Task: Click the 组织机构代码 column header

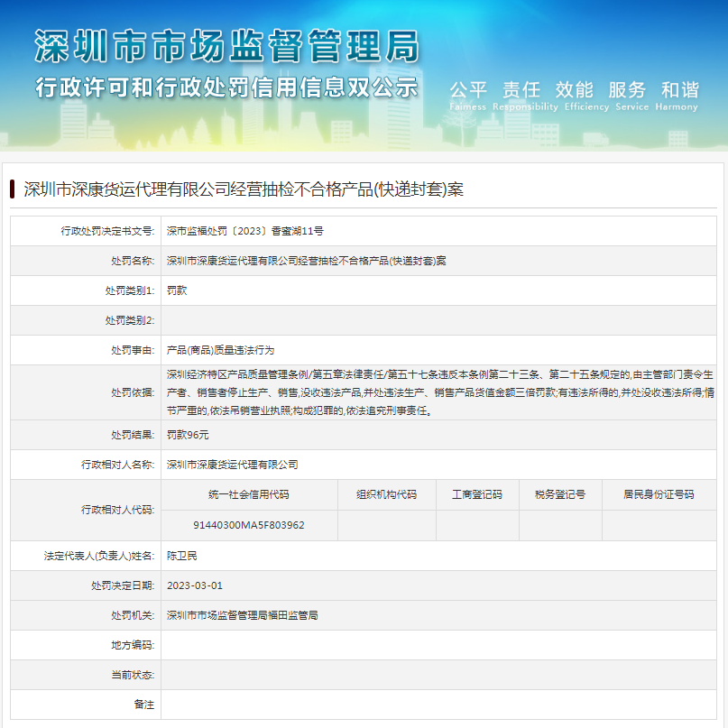Action: (387, 494)
